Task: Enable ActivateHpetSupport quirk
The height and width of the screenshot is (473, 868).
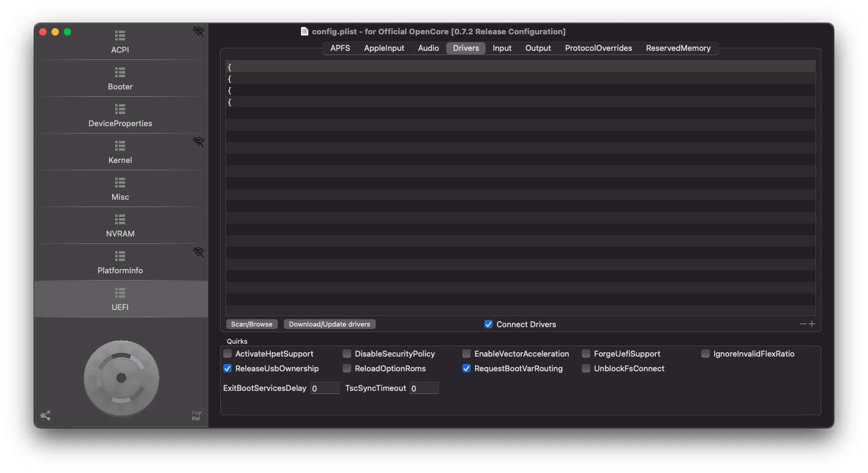Action: [x=227, y=354]
